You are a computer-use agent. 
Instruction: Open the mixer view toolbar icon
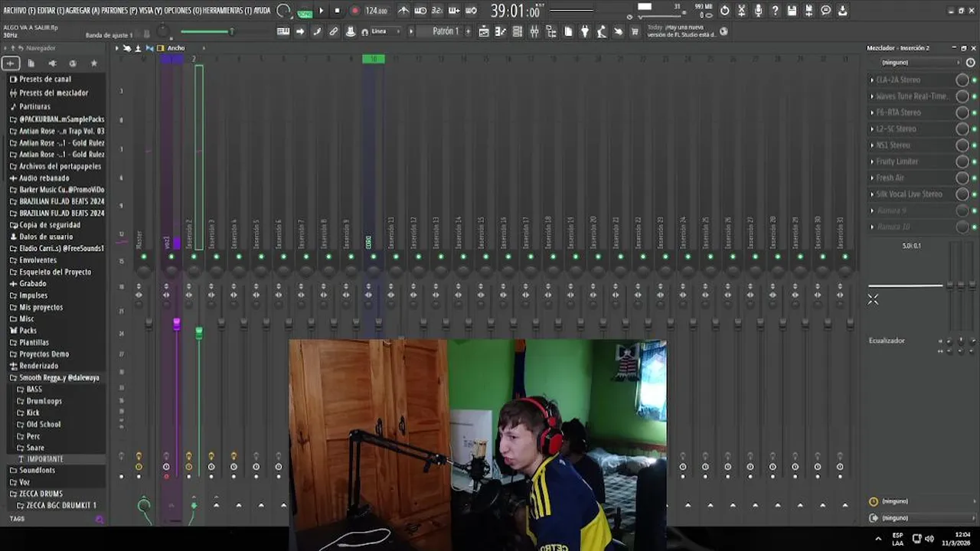(x=534, y=31)
